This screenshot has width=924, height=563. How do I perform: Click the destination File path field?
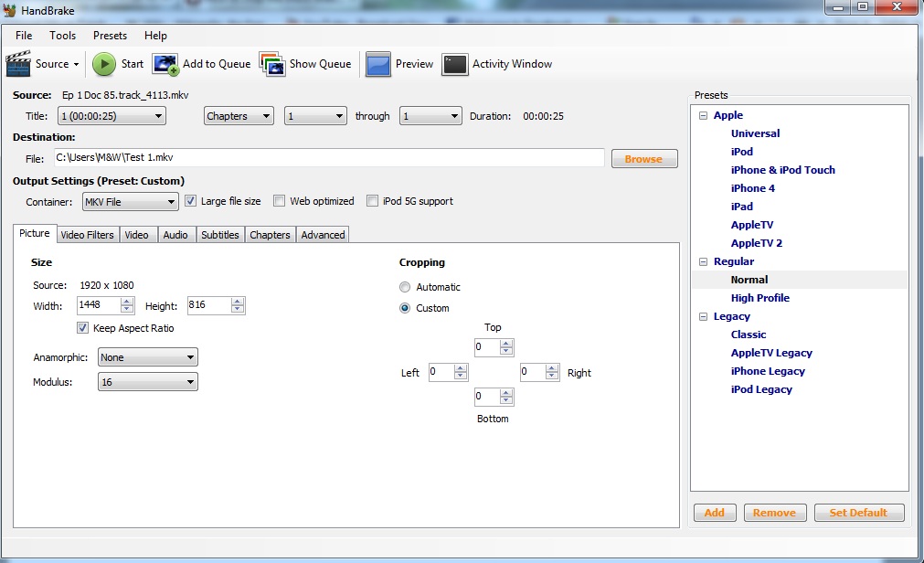click(x=329, y=158)
